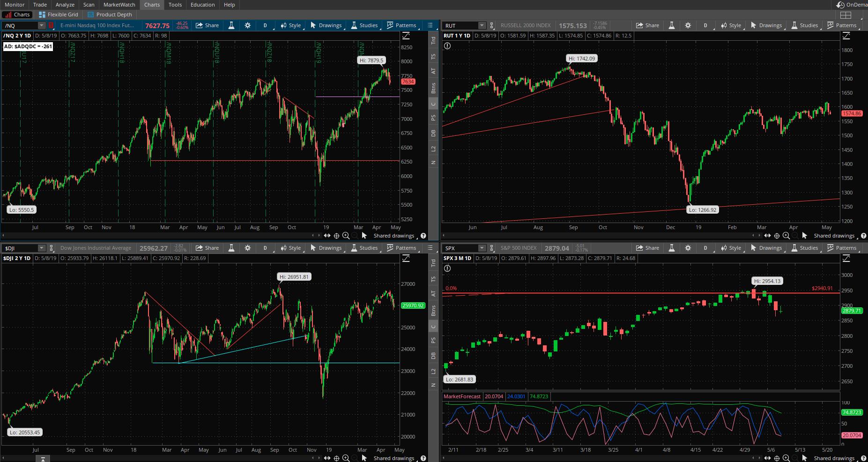
Task: Click flask edit-studies icon in /NQ toolbar
Action: pos(231,25)
